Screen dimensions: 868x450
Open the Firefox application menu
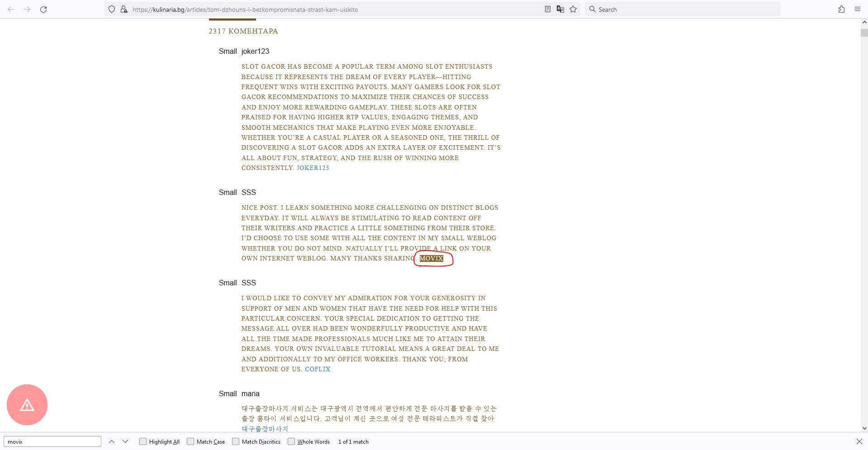[857, 9]
